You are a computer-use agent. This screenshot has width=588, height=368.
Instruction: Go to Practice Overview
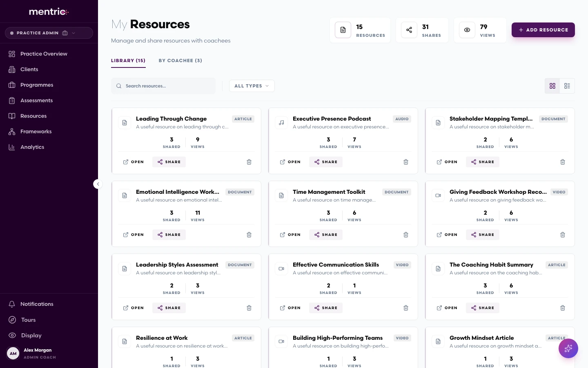click(x=49, y=54)
